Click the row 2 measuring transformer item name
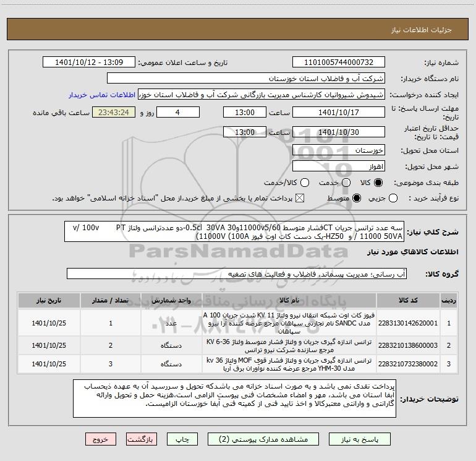This screenshot has width=476, height=461. click(x=289, y=345)
